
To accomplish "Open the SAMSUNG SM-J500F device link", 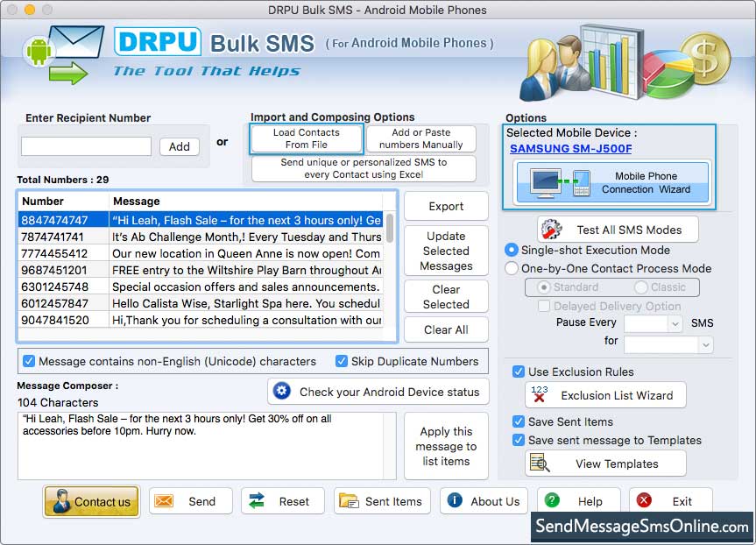I will click(x=571, y=149).
